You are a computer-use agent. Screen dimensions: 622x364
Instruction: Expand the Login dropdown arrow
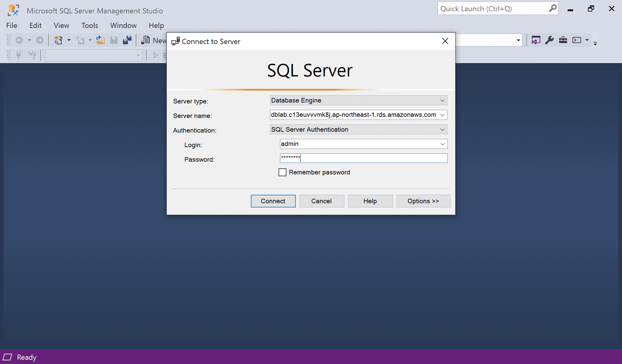[443, 144]
